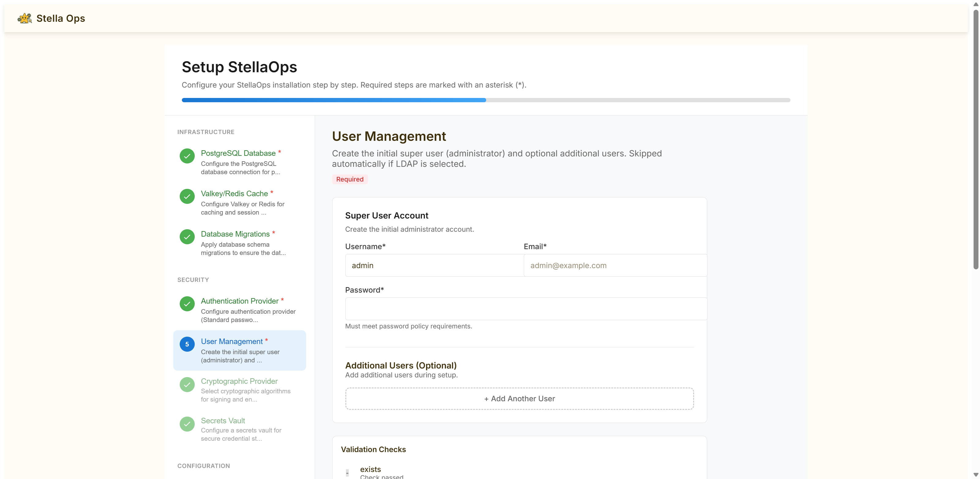Go to Valkey/Redis Cache step
Image resolution: width=980 pixels, height=479 pixels.
coord(234,194)
